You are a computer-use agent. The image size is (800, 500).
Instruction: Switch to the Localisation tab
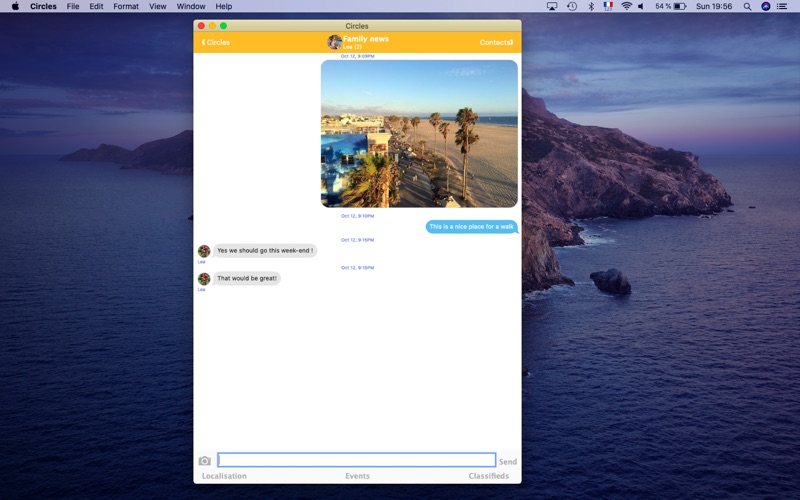[224, 476]
